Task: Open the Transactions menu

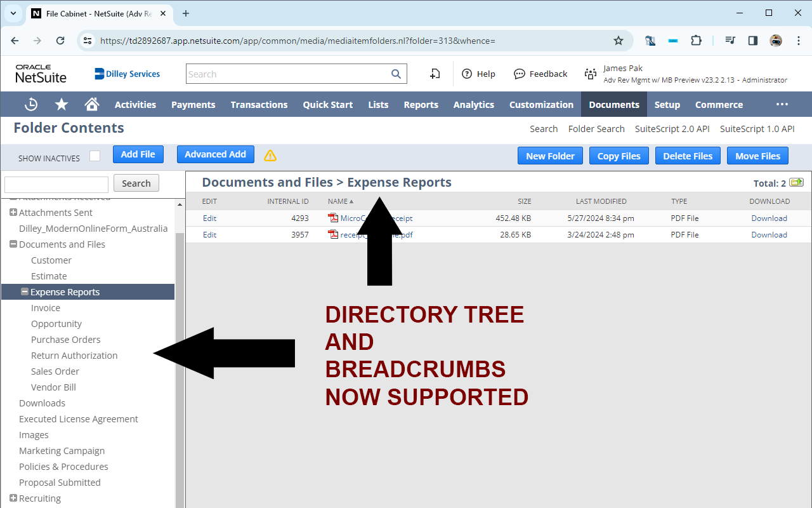Action: [259, 105]
